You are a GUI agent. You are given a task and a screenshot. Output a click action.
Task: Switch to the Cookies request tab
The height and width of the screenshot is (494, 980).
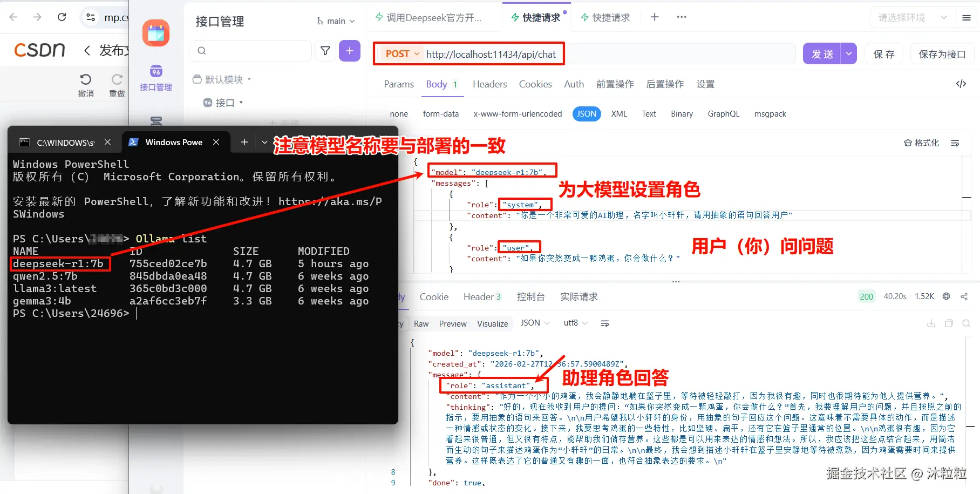535,84
